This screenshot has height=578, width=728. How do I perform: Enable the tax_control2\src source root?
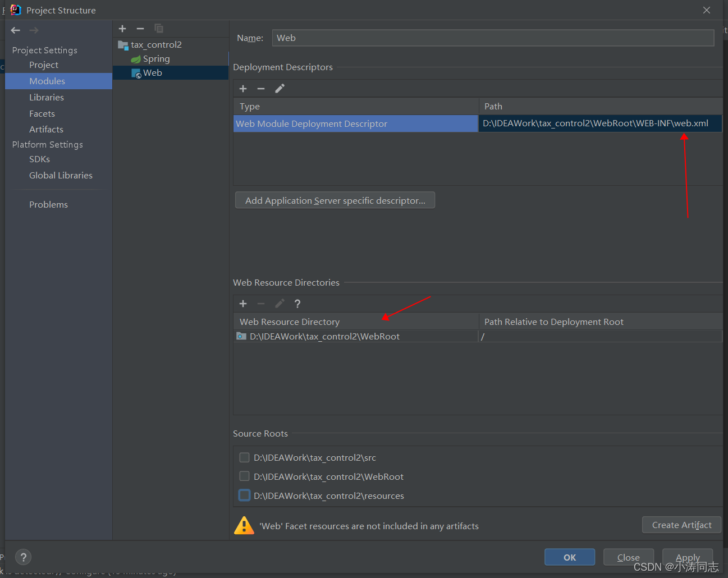pyautogui.click(x=244, y=457)
